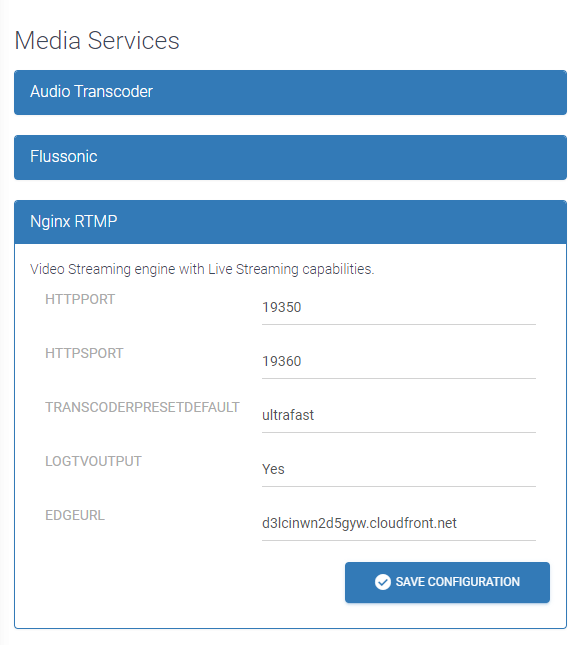Click the EDGEURL cloudfront.net field
Image resolution: width=581 pixels, height=645 pixels.
(399, 524)
